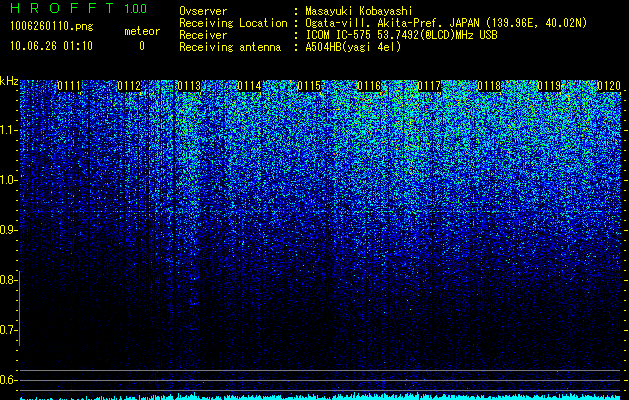Viewport: 629px width, 400px height.
Task: Click the 0.6 kHz axis label
Action: [9, 380]
